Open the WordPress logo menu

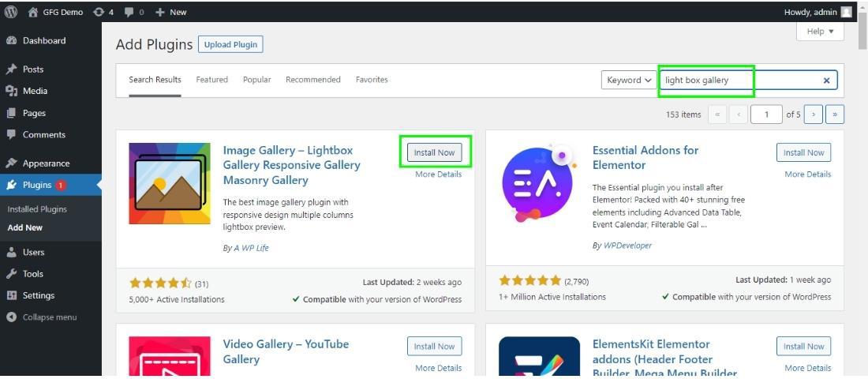coord(10,12)
